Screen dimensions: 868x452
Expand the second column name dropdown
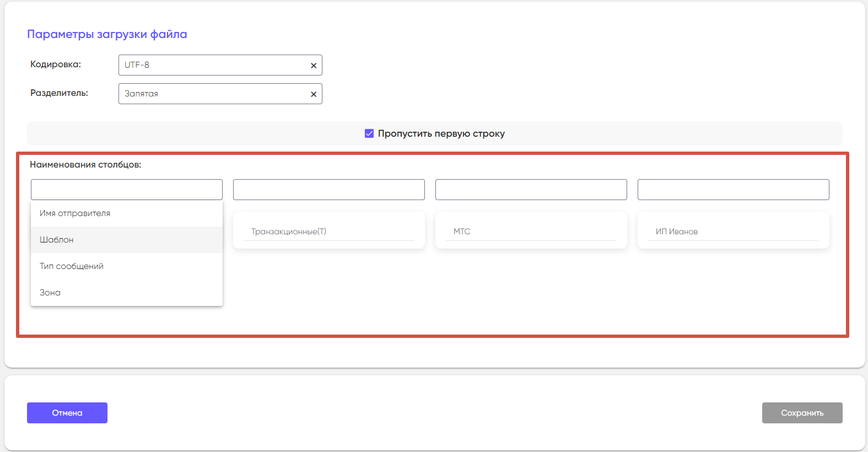(x=328, y=190)
